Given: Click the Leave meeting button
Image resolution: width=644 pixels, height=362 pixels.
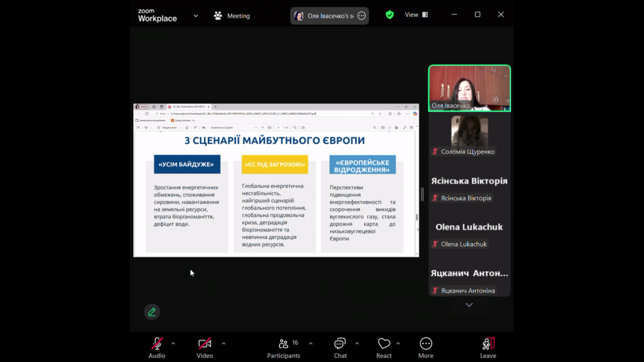Looking at the screenshot, I should (487, 343).
